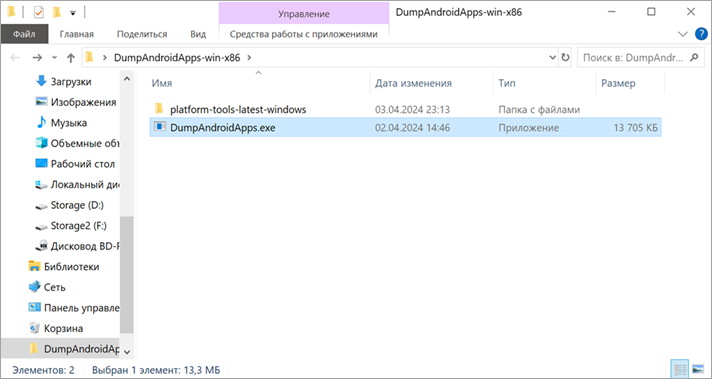Click DumpAndroidApps-win-x86 in the address path
The image size is (712, 379).
(177, 58)
